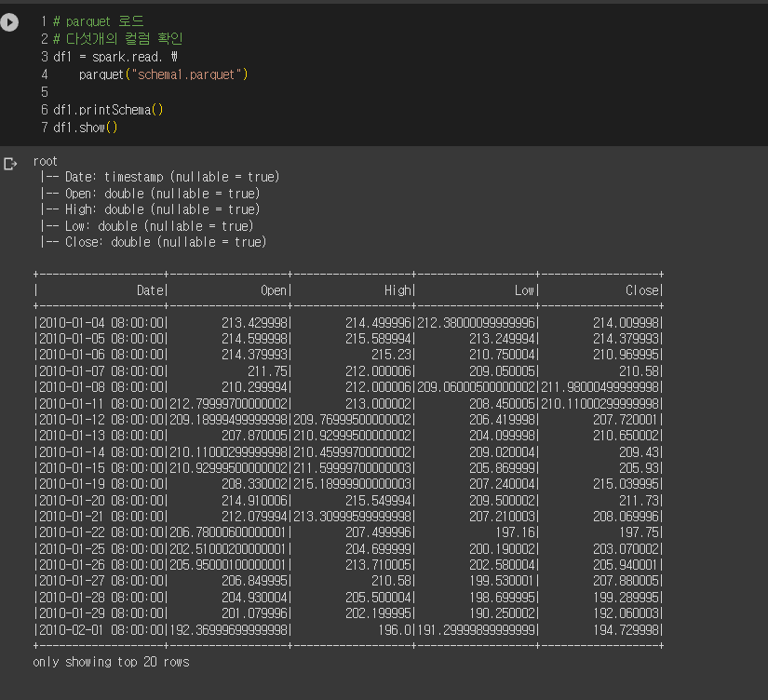
Task: Click 'only showing top 20 rows' message
Action: pyautogui.click(x=111, y=662)
